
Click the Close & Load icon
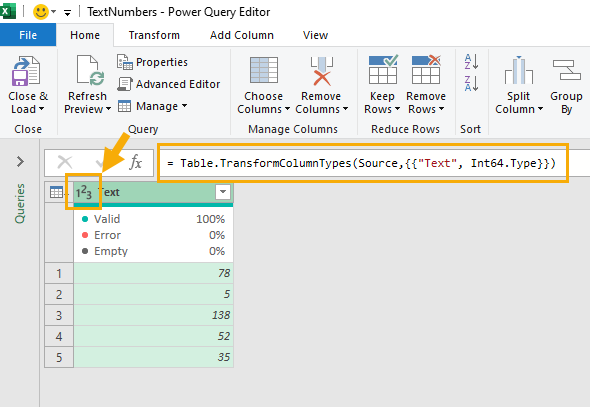26,71
